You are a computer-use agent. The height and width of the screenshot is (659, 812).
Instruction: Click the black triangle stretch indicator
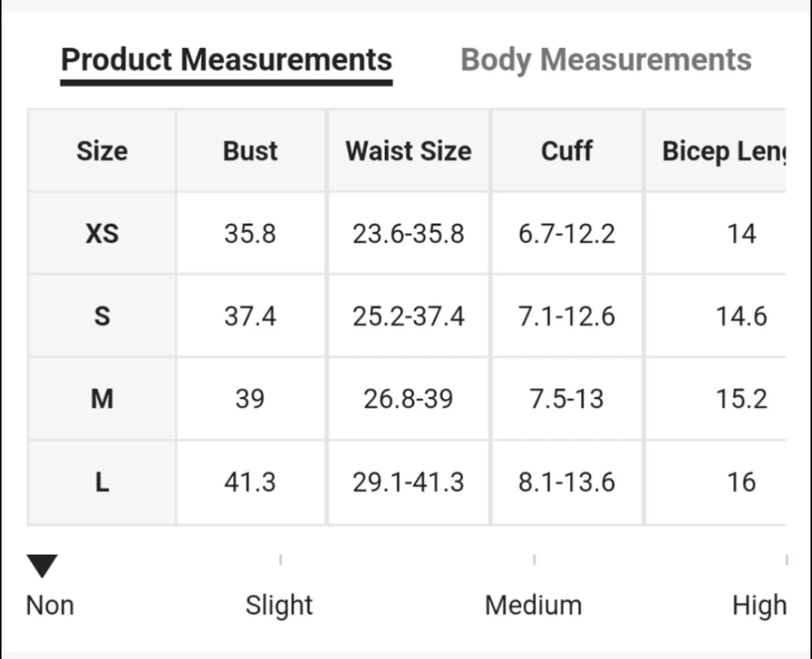click(x=42, y=566)
